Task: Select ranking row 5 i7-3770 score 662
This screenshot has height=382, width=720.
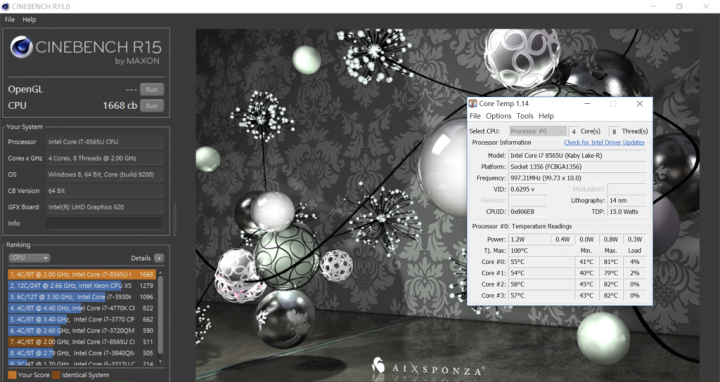Action: pyautogui.click(x=82, y=320)
